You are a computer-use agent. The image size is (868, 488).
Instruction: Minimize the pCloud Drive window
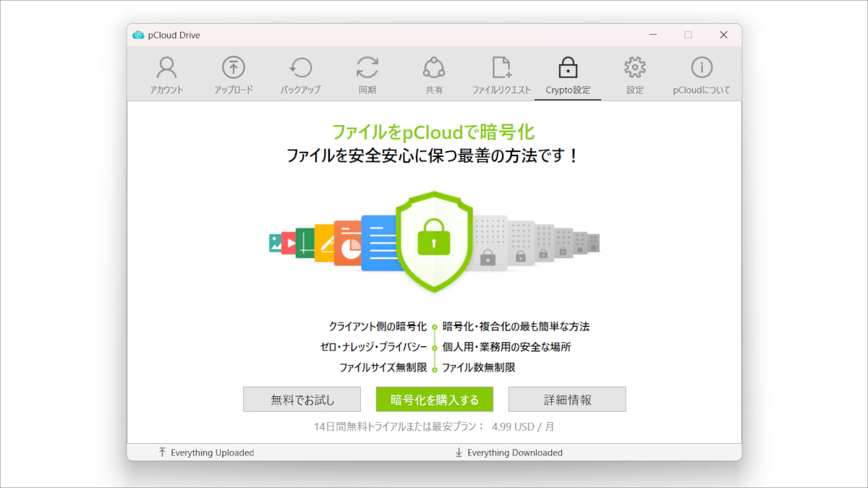point(652,35)
